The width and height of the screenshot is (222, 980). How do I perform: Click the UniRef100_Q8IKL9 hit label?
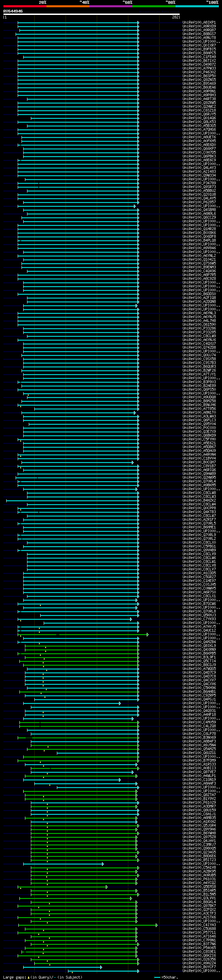(199, 646)
